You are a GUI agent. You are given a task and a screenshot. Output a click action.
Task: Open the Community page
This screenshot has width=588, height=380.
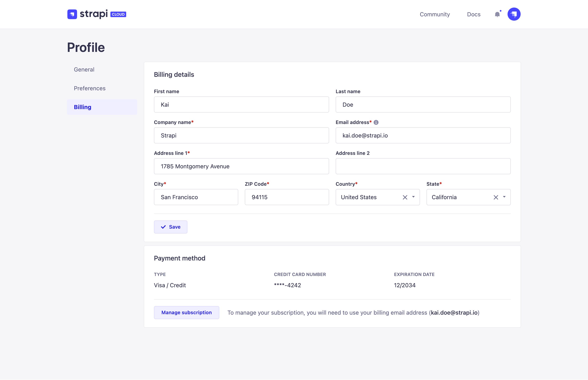[435, 14]
